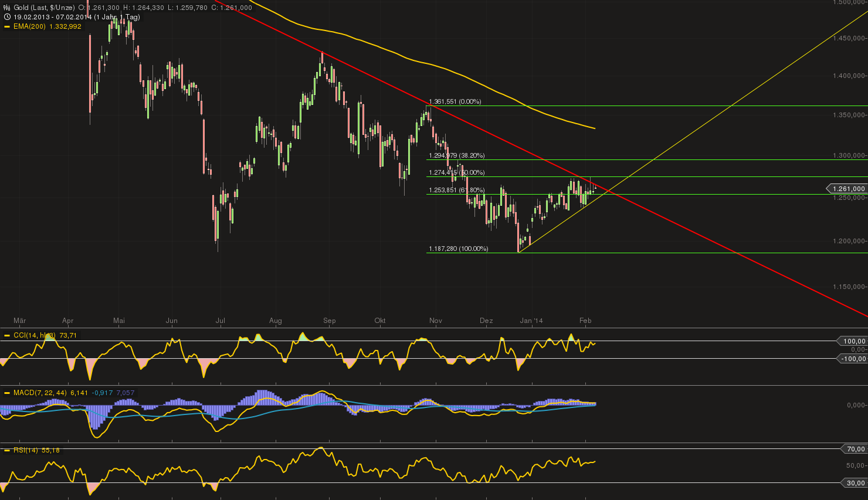The height and width of the screenshot is (500, 868).
Task: Click the 1.361,551 (0.00%) Fibonacci label
Action: pos(455,101)
